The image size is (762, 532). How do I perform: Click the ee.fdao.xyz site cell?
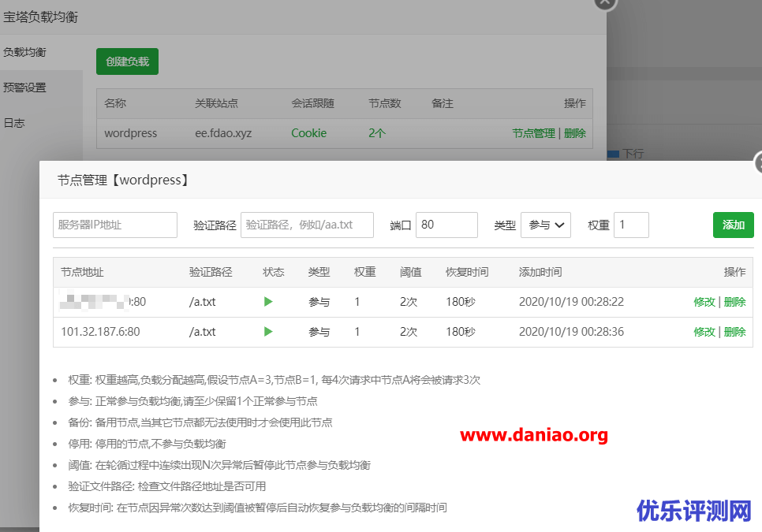tap(223, 133)
